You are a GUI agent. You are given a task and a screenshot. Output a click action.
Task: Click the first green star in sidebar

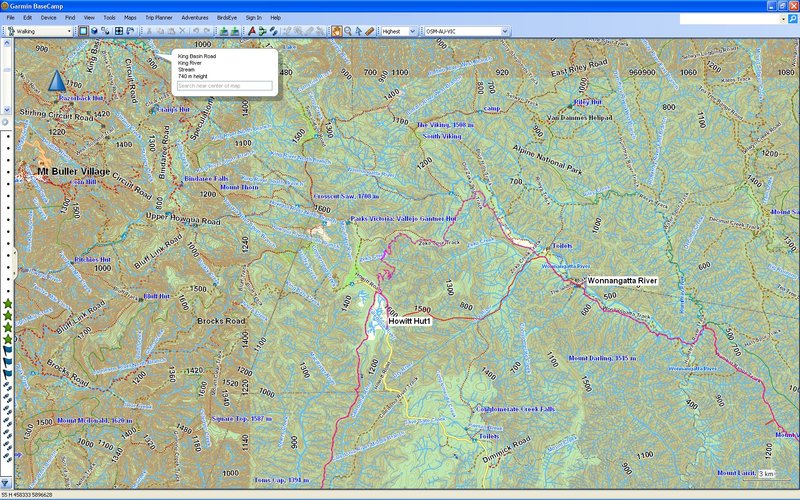point(8,304)
